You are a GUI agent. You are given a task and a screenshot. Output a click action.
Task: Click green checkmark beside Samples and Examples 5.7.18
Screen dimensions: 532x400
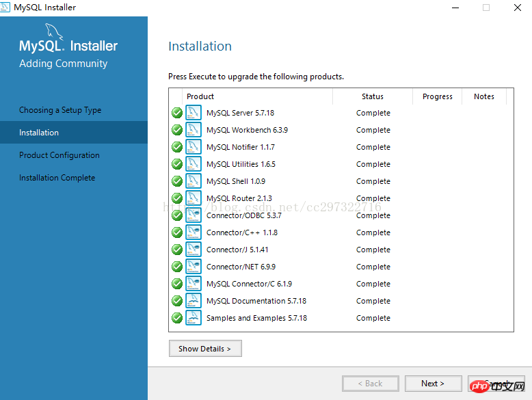[x=177, y=317]
